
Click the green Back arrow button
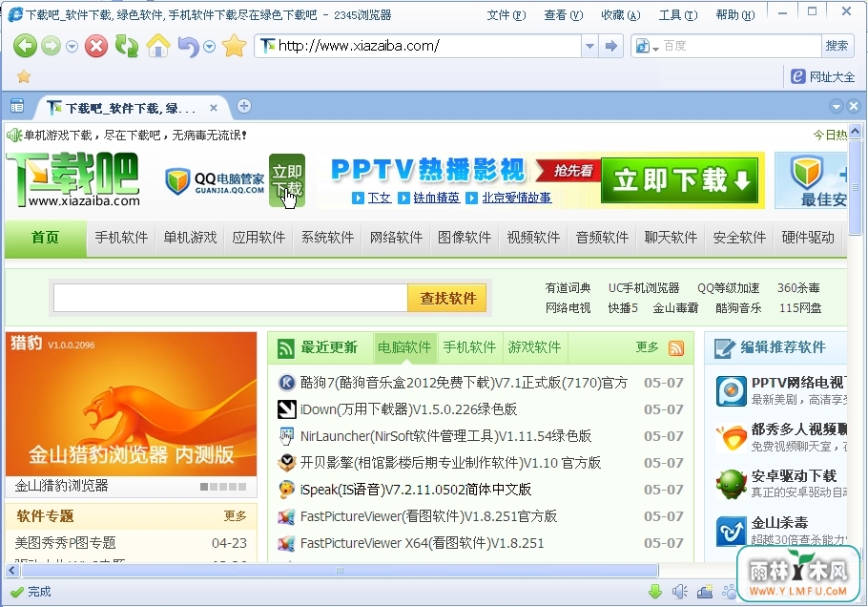point(25,46)
